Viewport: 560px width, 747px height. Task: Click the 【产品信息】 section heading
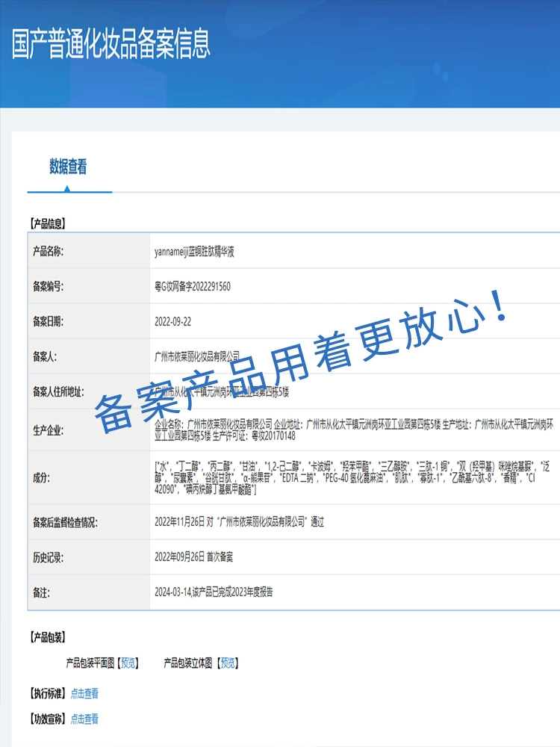pyautogui.click(x=48, y=223)
